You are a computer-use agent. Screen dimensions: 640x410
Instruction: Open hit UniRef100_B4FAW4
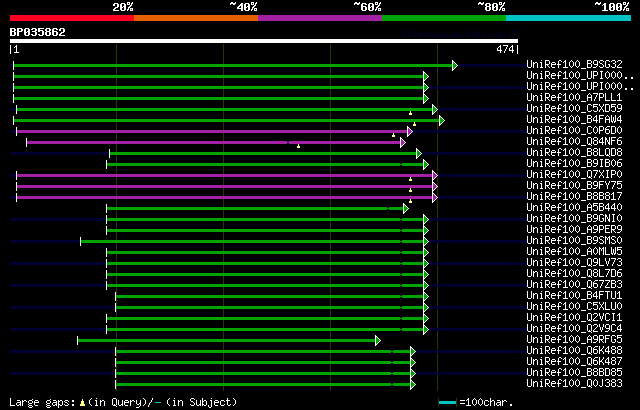coord(574,120)
